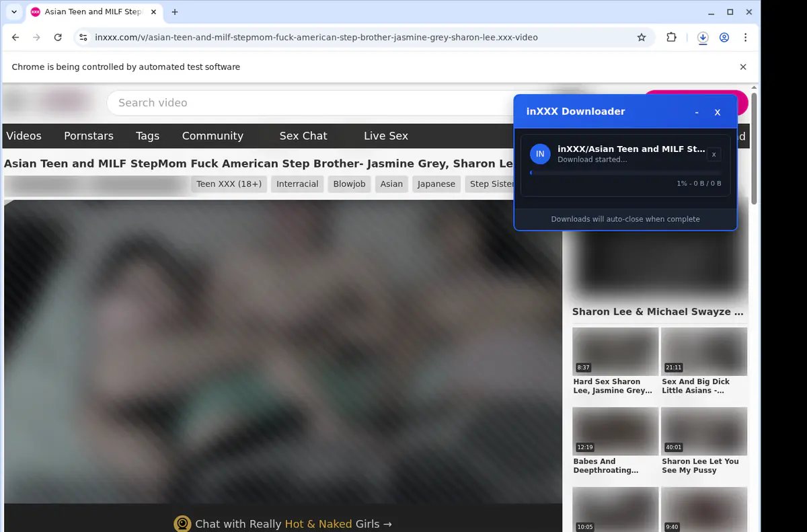Click the download progress bar
This screenshot has height=532, width=807.
[x=625, y=173]
